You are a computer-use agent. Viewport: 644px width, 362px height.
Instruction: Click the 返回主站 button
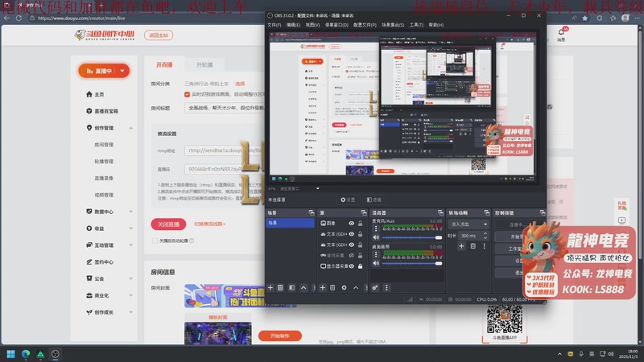pyautogui.click(x=159, y=35)
